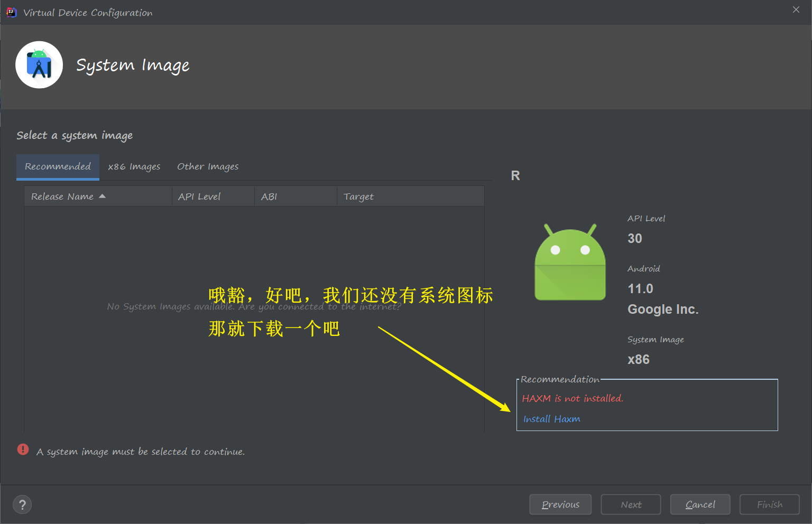The height and width of the screenshot is (524, 812).
Task: Click the release letter 'R' heading
Action: (515, 176)
